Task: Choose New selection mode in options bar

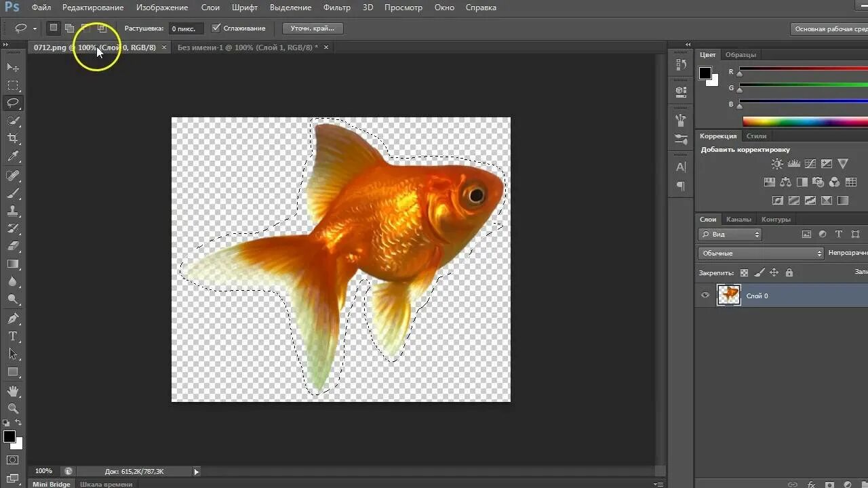Action: point(53,28)
